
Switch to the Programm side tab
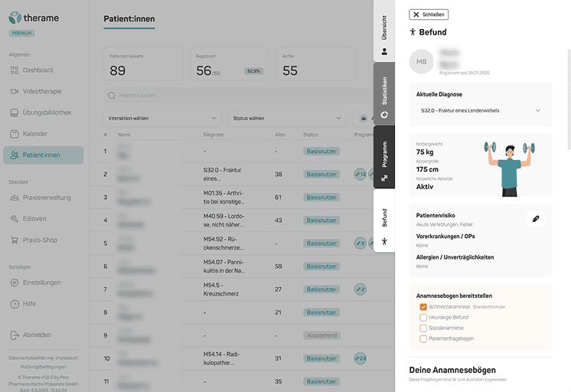coord(384,158)
